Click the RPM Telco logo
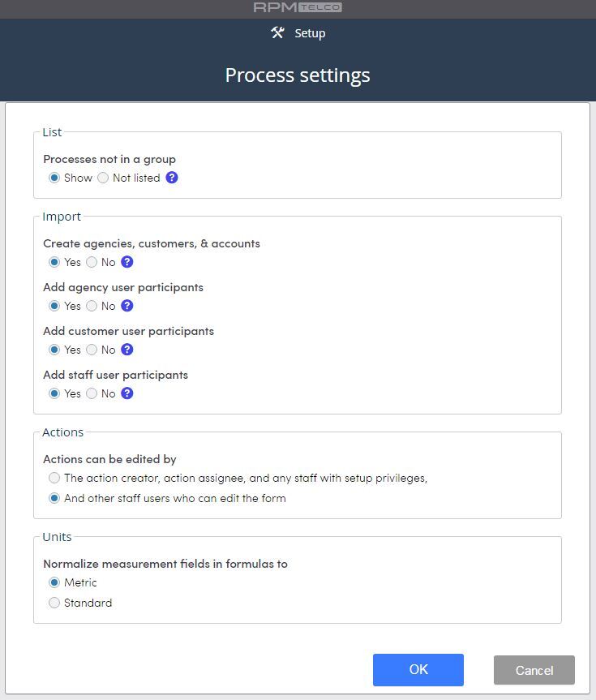This screenshot has width=596, height=700. tap(298, 7)
